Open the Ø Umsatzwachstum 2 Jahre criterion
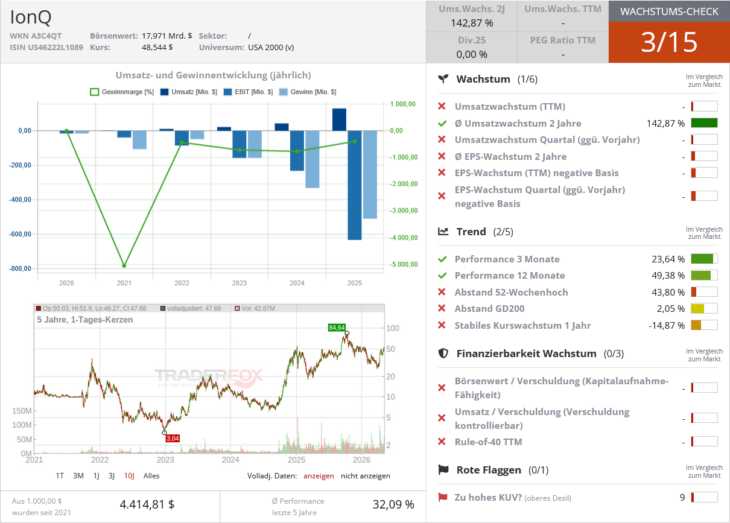Image resolution: width=730 pixels, height=523 pixels. pos(518,123)
